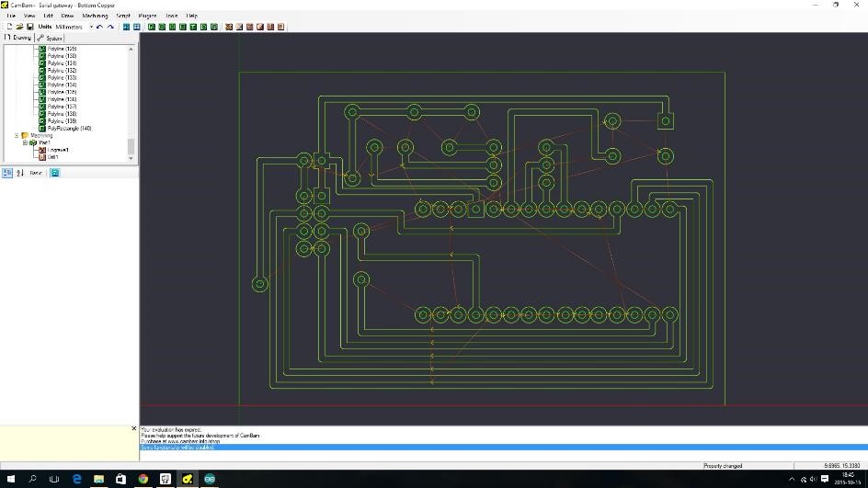The image size is (868, 488).
Task: Open the View menu
Action: point(29,16)
